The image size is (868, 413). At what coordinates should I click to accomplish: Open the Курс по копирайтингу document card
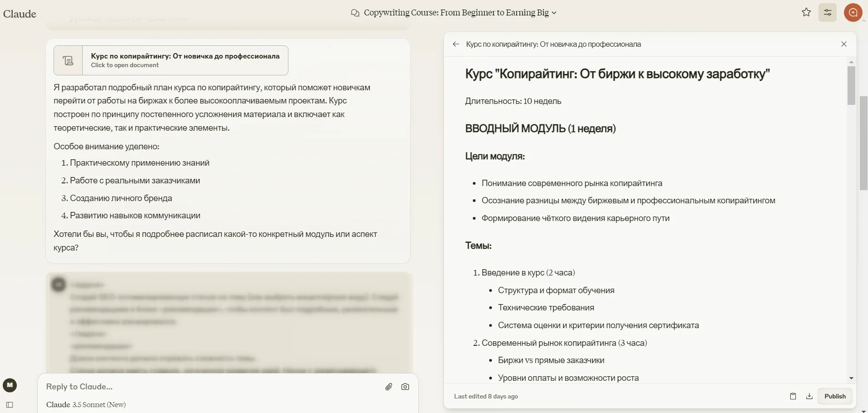click(185, 60)
